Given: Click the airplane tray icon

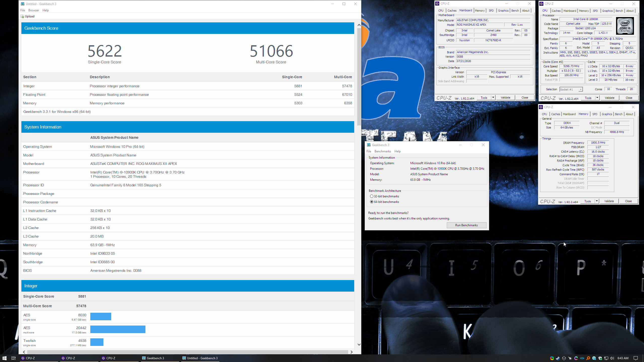Looking at the screenshot, I should (570, 358).
